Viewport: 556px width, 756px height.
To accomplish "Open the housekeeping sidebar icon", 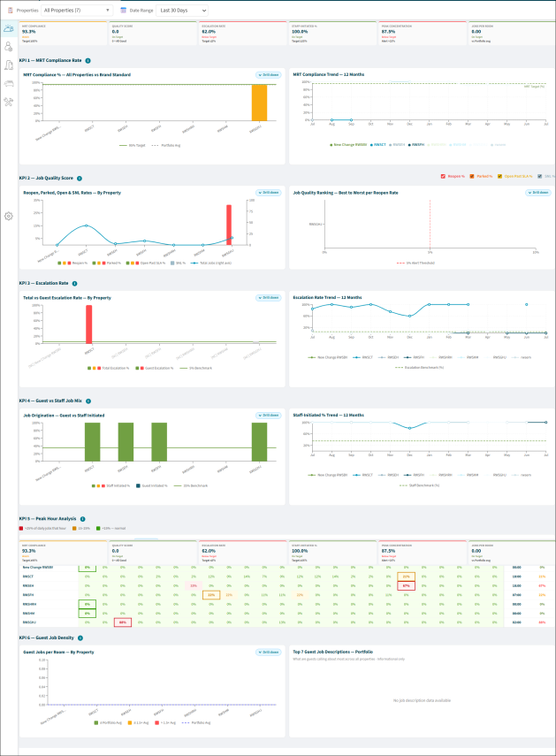I will (9, 65).
